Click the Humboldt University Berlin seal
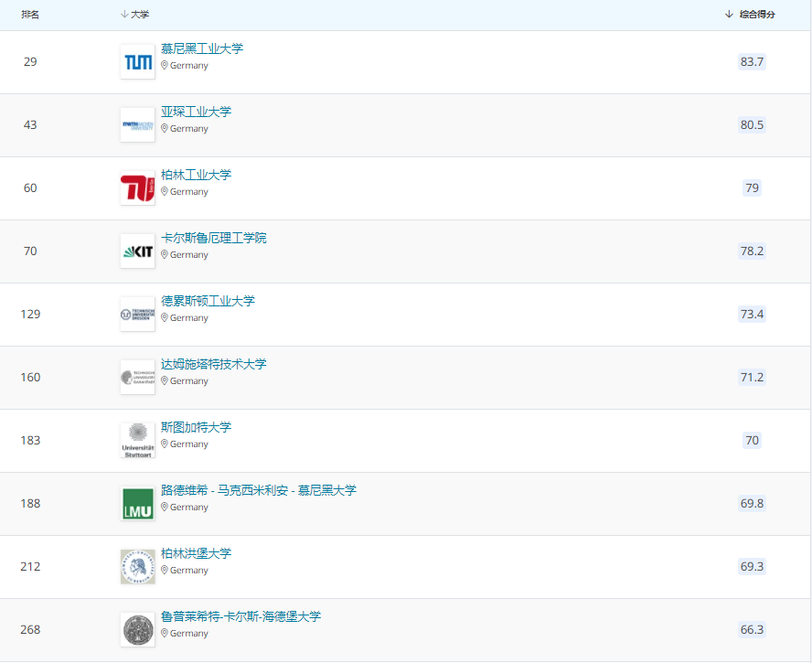The width and height of the screenshot is (812, 663). 137,567
